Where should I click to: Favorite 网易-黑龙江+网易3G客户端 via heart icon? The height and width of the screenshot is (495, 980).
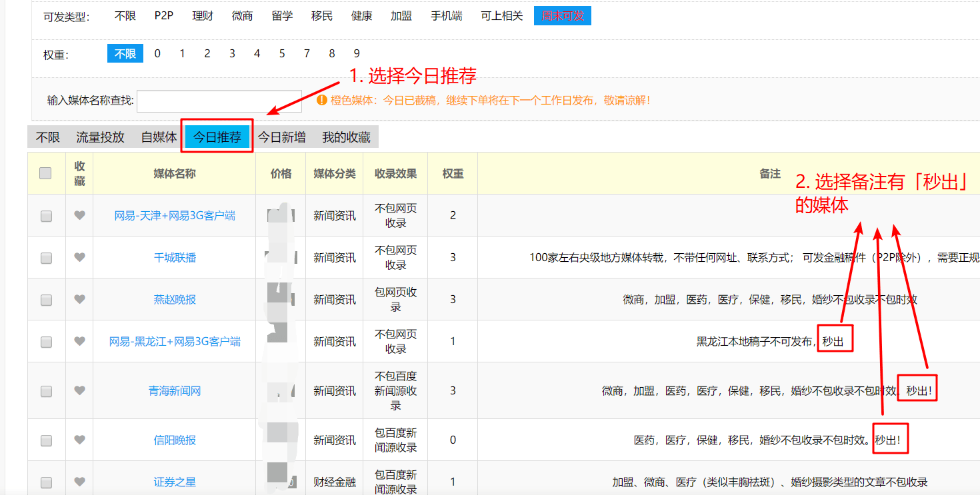[79, 341]
